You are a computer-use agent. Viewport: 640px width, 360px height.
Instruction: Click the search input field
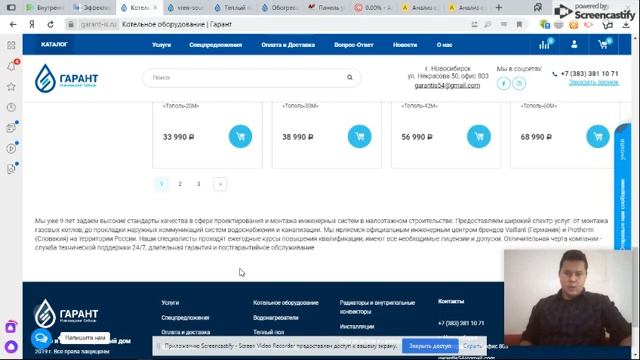coord(251,78)
